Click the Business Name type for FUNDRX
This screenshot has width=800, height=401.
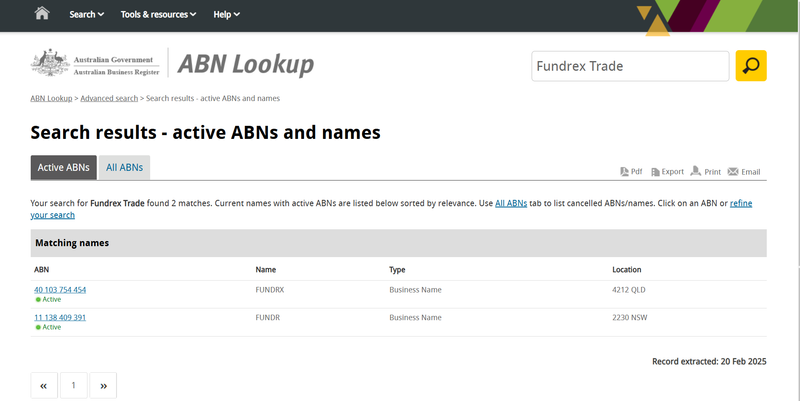pyautogui.click(x=415, y=290)
